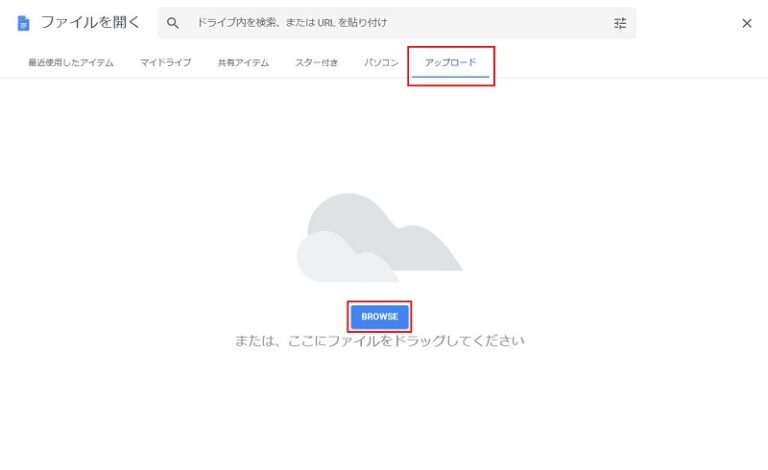768x470 pixels.
Task: Click the small light cloud in front
Action: click(330, 260)
